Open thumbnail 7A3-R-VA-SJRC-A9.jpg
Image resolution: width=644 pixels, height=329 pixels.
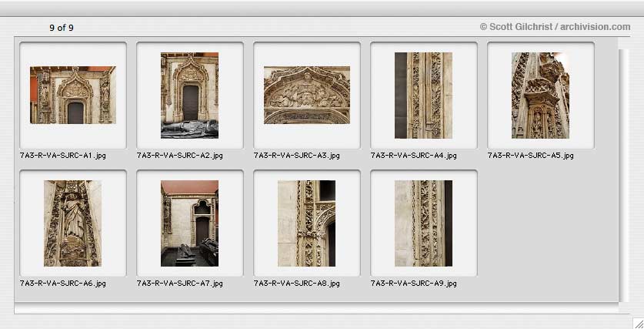click(x=423, y=223)
